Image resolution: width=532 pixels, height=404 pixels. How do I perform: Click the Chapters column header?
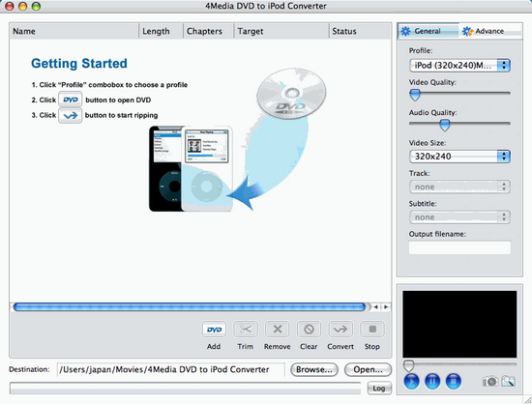(x=208, y=31)
